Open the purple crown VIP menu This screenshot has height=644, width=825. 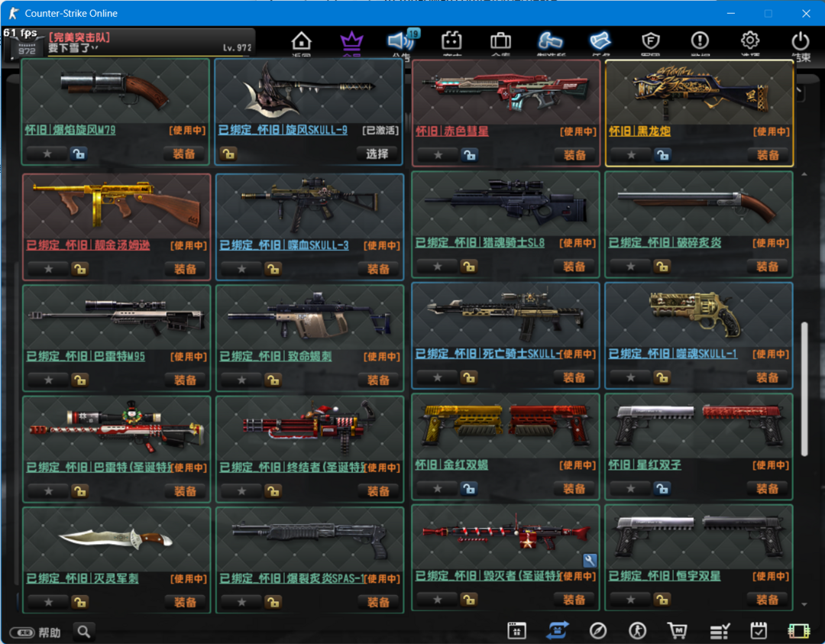coord(351,40)
